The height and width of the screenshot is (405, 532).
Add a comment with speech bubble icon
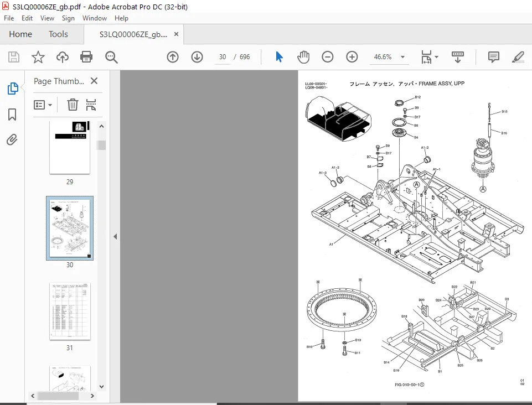click(494, 57)
